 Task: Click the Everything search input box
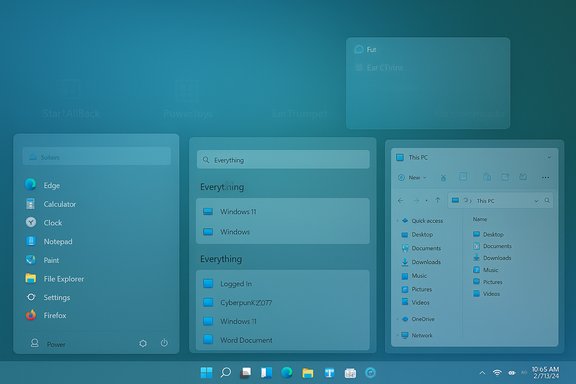click(283, 160)
